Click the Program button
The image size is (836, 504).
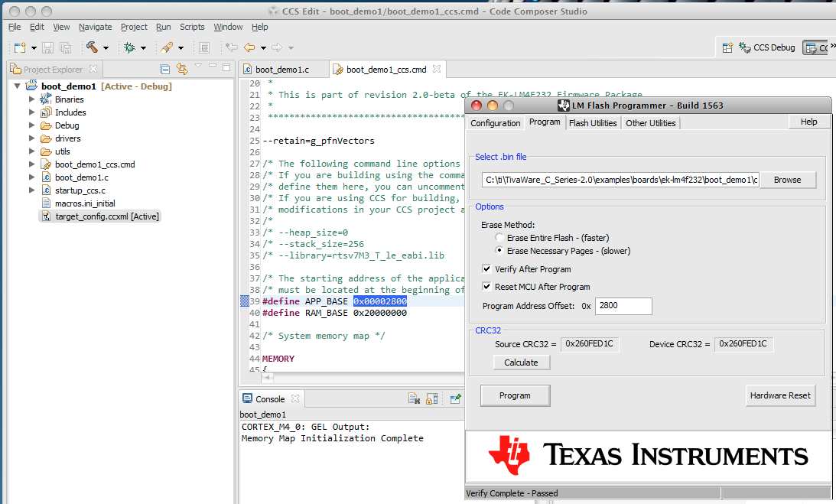[x=515, y=395]
